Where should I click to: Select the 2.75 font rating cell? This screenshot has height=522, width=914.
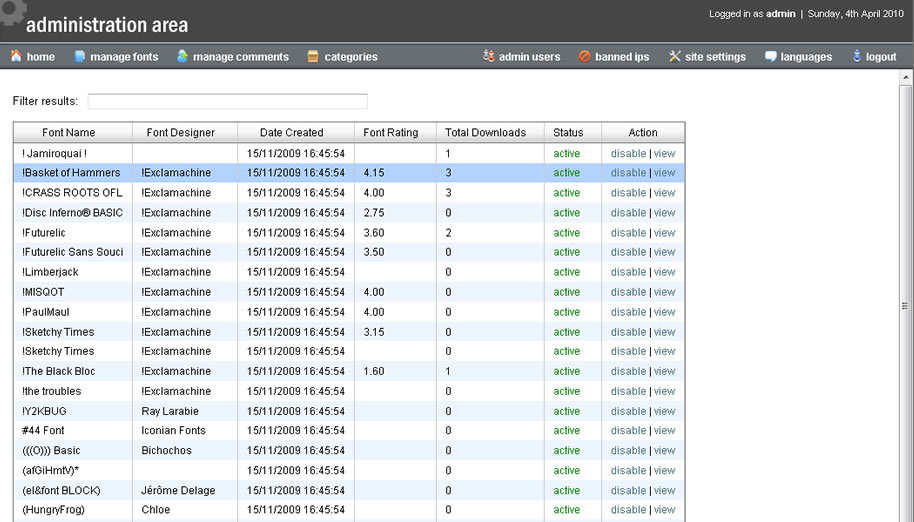click(x=395, y=213)
